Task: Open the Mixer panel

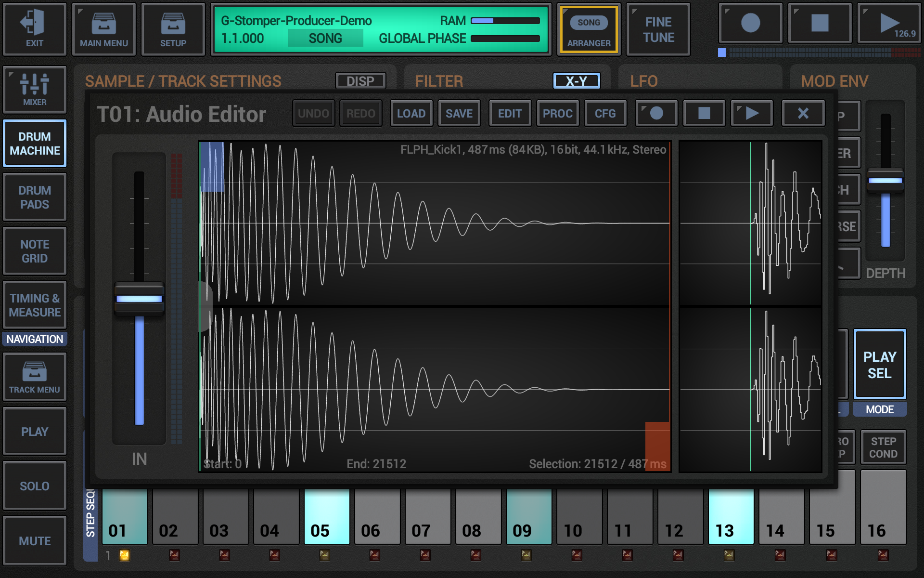Action: (34, 90)
